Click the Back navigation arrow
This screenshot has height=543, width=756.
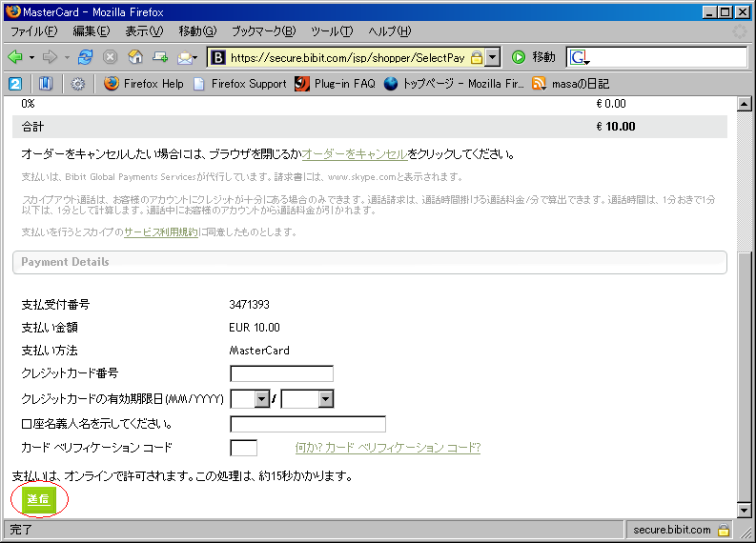coord(15,57)
